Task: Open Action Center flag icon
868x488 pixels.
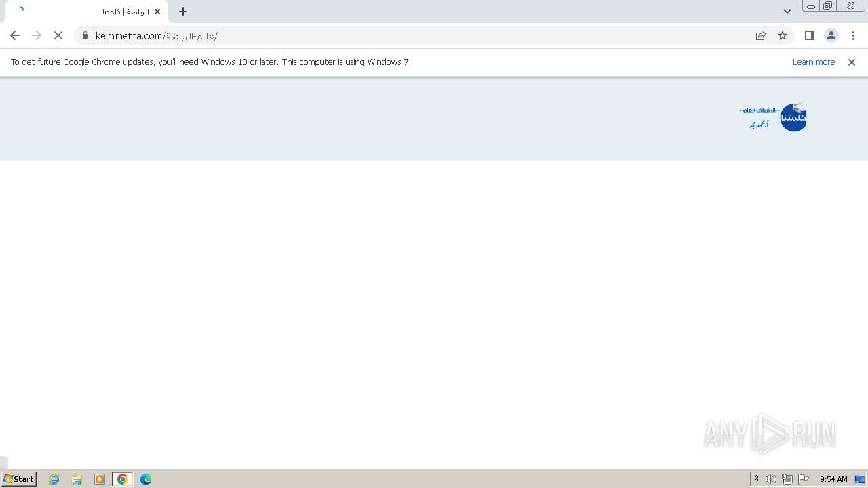Action: (x=804, y=479)
